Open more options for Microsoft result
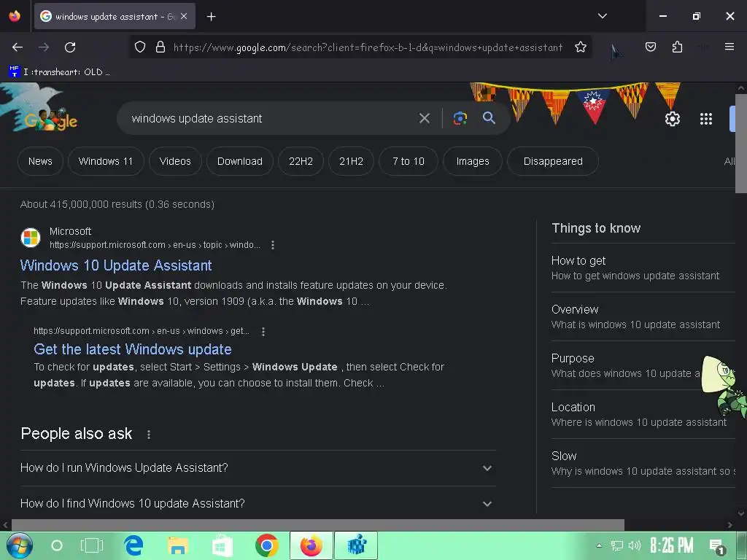This screenshot has width=747, height=560. 273,245
